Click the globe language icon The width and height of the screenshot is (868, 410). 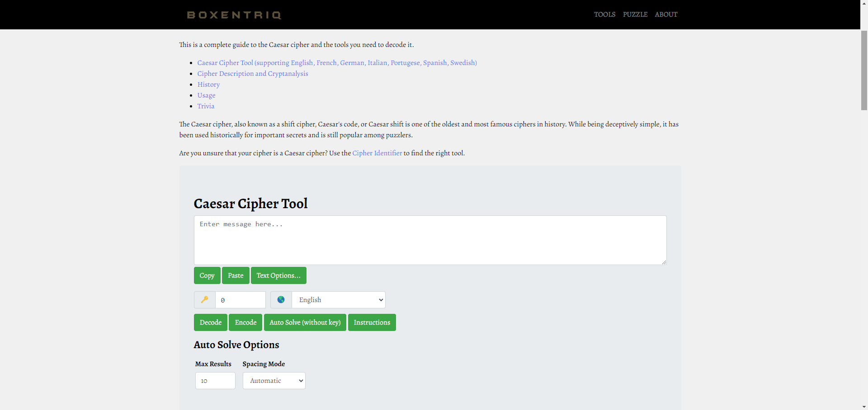pos(281,300)
